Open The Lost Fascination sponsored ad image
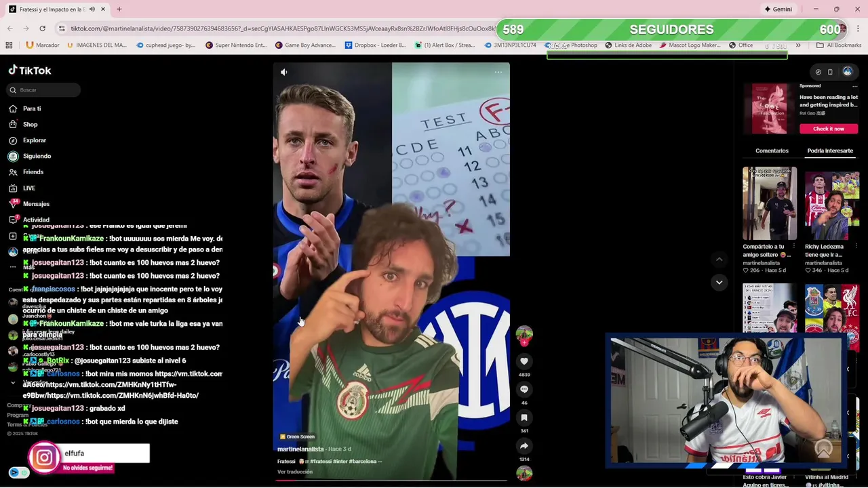The height and width of the screenshot is (488, 868). 770,108
